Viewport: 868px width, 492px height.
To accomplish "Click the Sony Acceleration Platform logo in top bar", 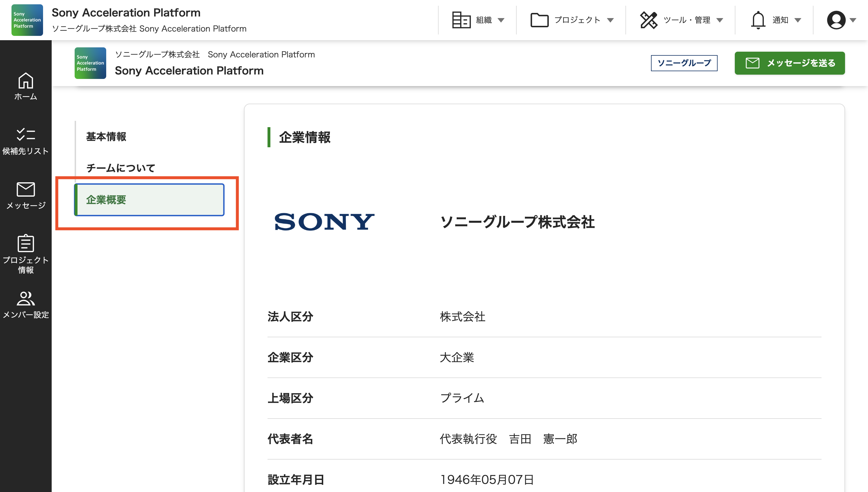I will point(27,20).
